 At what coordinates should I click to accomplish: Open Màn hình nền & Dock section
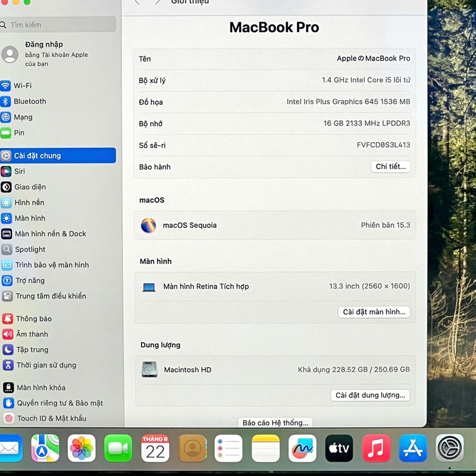tap(50, 234)
